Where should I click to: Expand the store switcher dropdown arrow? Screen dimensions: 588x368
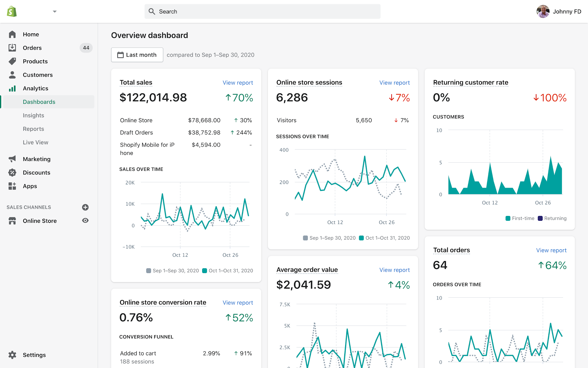tap(55, 11)
